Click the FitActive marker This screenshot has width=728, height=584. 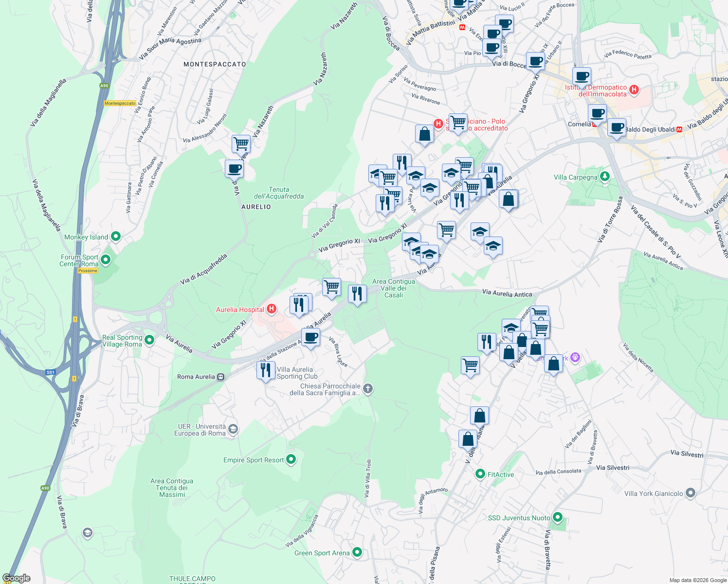(480, 474)
